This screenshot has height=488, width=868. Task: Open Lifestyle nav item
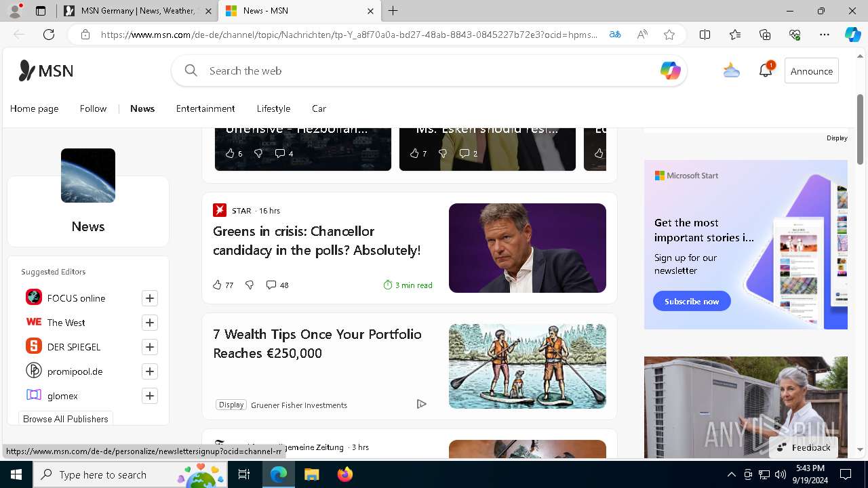coord(273,108)
